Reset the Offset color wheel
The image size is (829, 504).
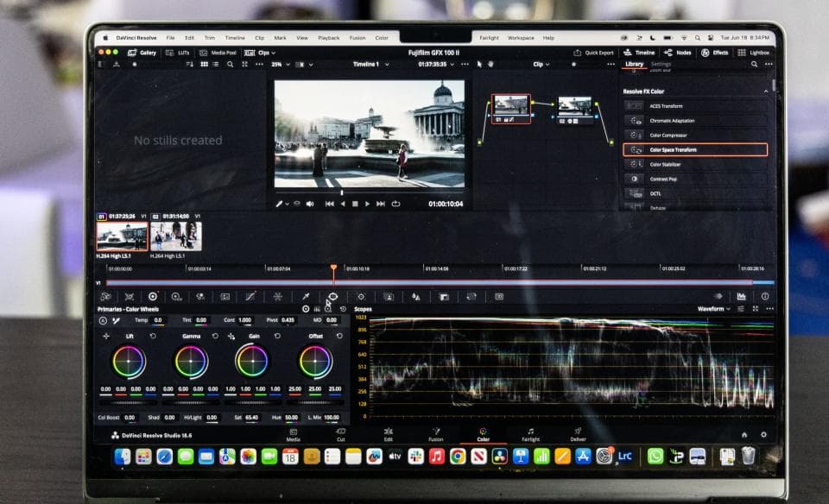tap(339, 336)
